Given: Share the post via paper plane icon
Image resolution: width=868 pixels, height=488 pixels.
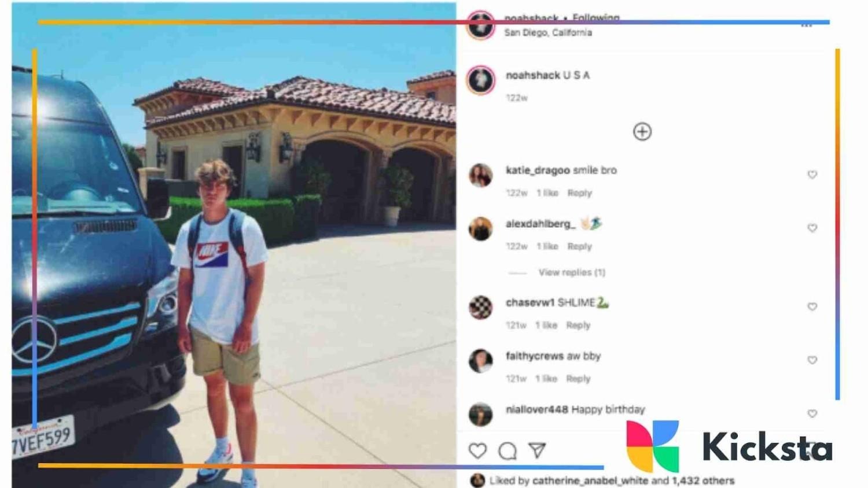Looking at the screenshot, I should [537, 450].
